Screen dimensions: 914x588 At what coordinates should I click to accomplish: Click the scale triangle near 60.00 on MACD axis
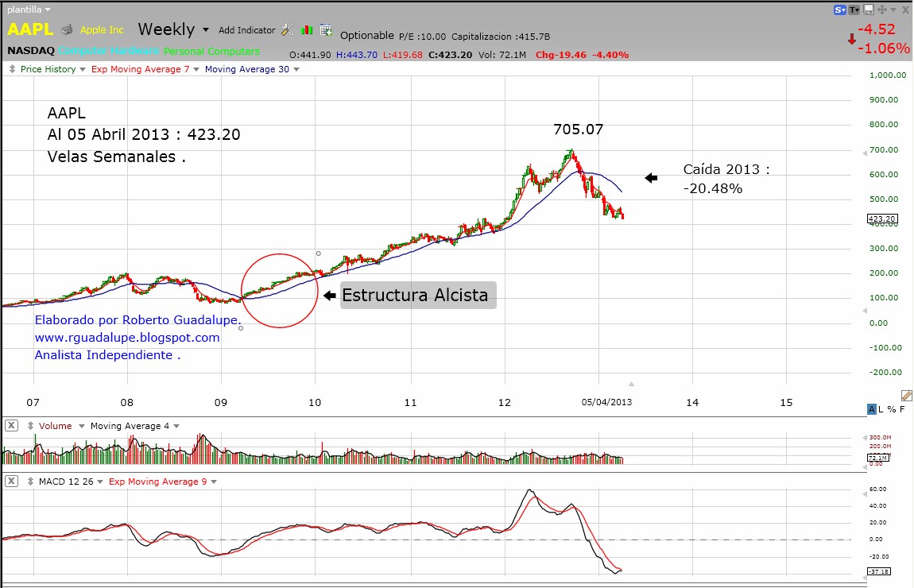coord(865,493)
